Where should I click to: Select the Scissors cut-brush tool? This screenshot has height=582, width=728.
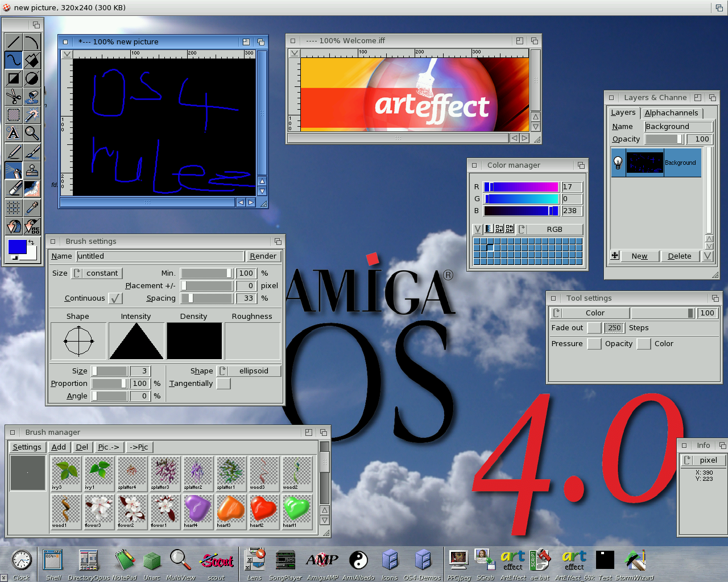coord(14,97)
